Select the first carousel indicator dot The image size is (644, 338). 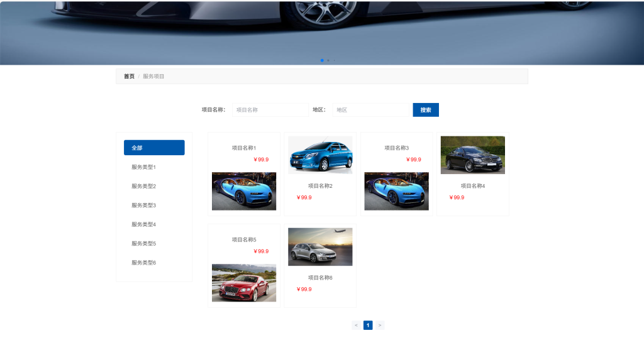point(322,60)
